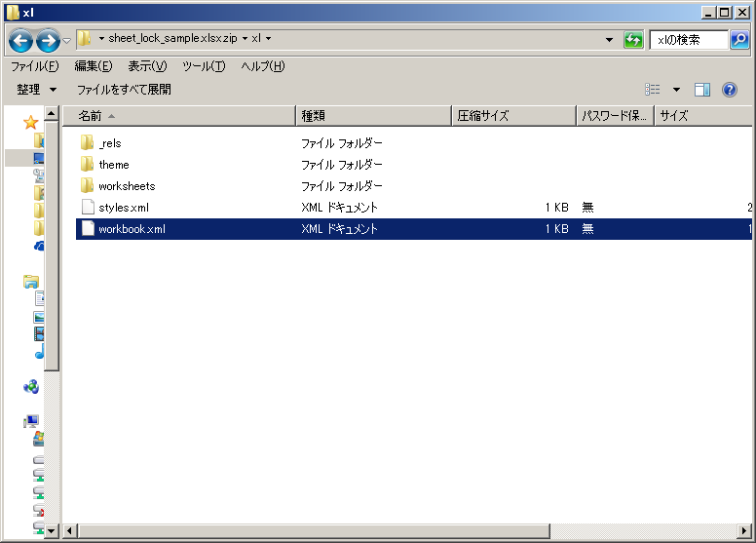The image size is (756, 543).
Task: Refresh the folder with the green arrows button
Action: click(x=633, y=40)
